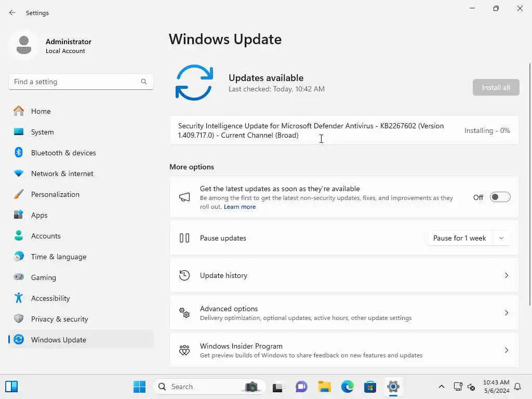Open Bluetooth & devices settings
The width and height of the screenshot is (532, 399).
[81, 152]
